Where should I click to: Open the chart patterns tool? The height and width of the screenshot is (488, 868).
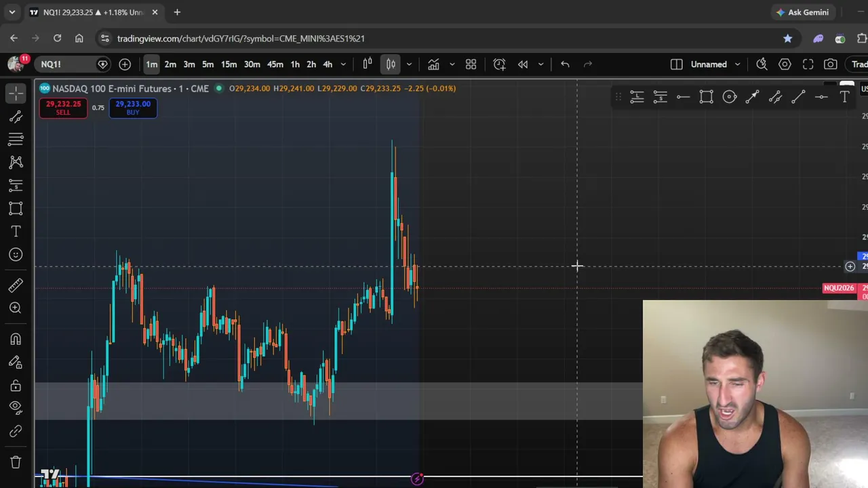(16, 162)
